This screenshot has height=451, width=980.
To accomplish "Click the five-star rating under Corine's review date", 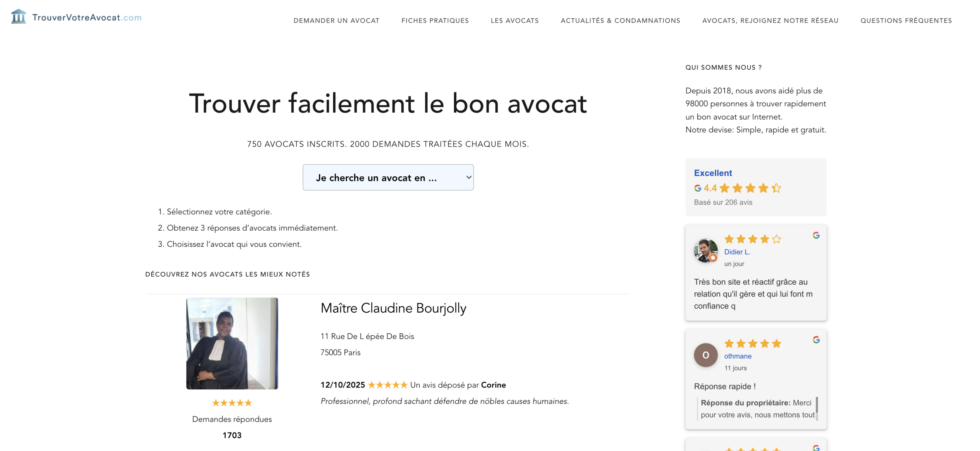I will point(388,384).
